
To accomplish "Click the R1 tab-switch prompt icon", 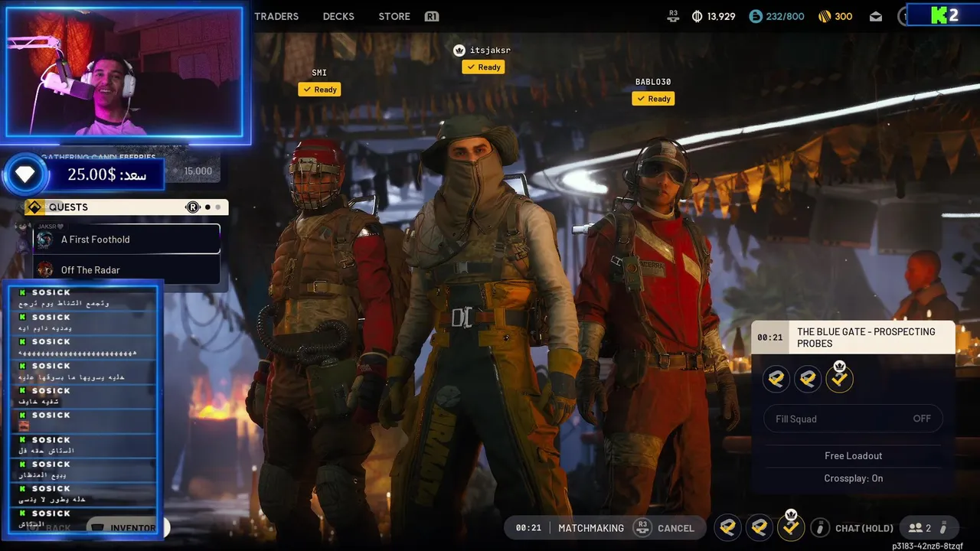I will coord(432,16).
